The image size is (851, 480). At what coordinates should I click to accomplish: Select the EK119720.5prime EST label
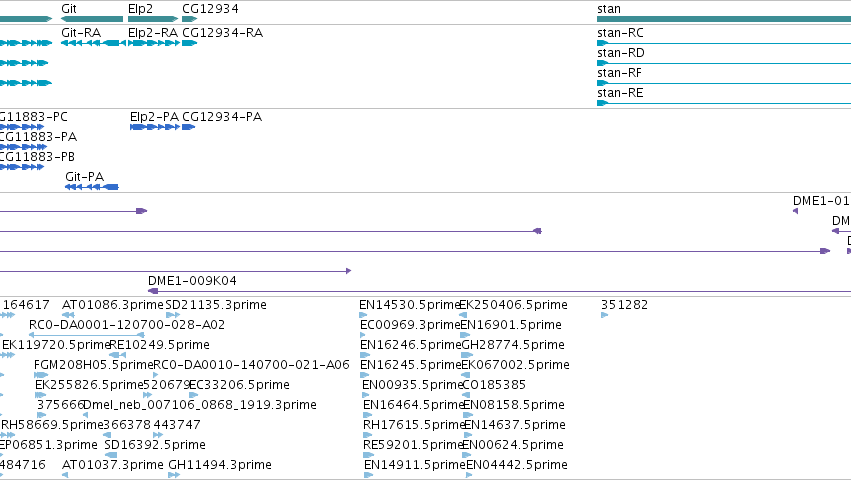tap(56, 345)
